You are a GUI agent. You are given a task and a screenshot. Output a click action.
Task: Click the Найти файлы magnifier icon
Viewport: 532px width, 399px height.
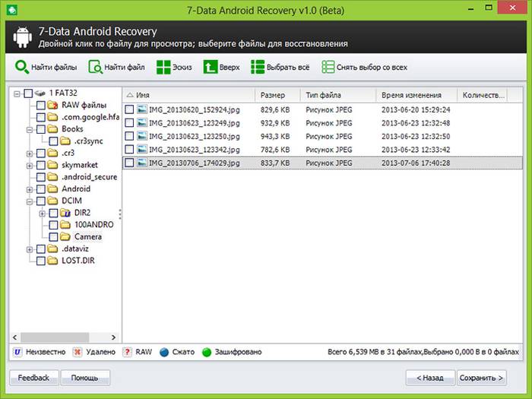pyautogui.click(x=21, y=67)
